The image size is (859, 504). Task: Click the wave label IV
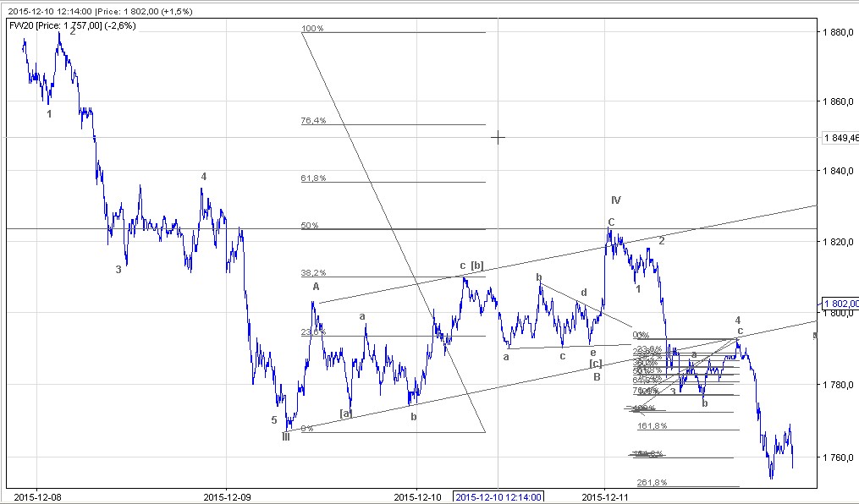tap(616, 200)
